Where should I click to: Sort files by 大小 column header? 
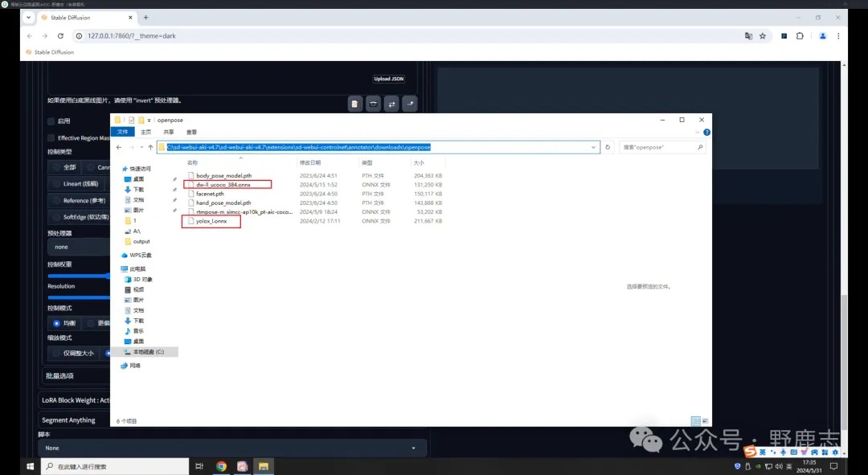(x=419, y=163)
